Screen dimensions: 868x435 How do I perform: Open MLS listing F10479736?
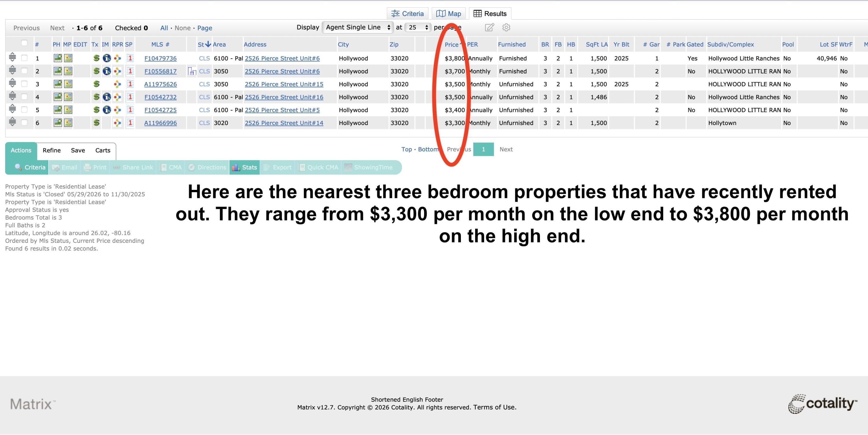[x=160, y=58]
